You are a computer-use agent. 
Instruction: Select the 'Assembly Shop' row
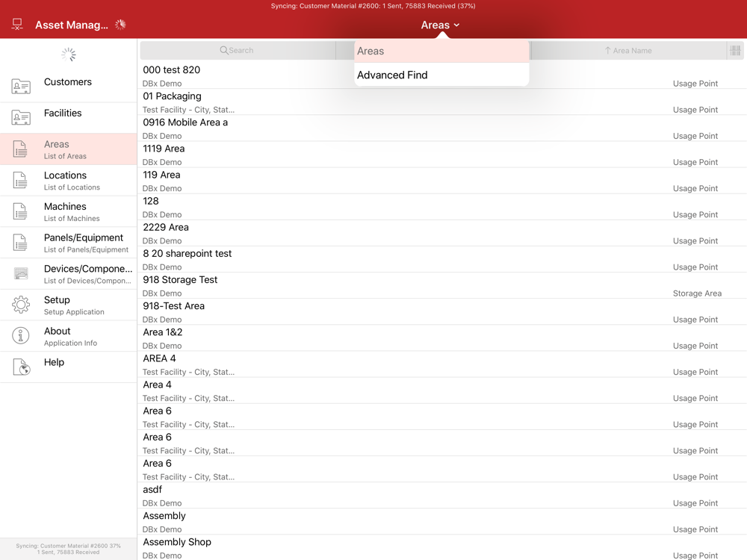(441, 547)
